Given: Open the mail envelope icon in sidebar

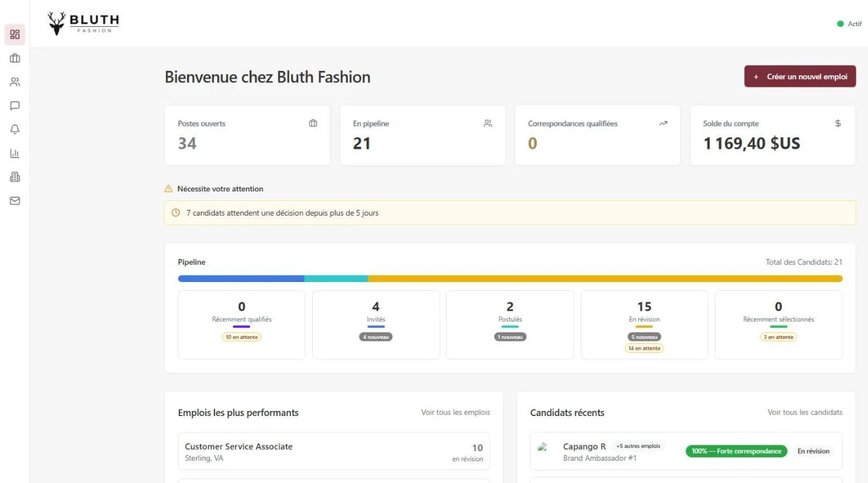Looking at the screenshot, I should coord(15,201).
